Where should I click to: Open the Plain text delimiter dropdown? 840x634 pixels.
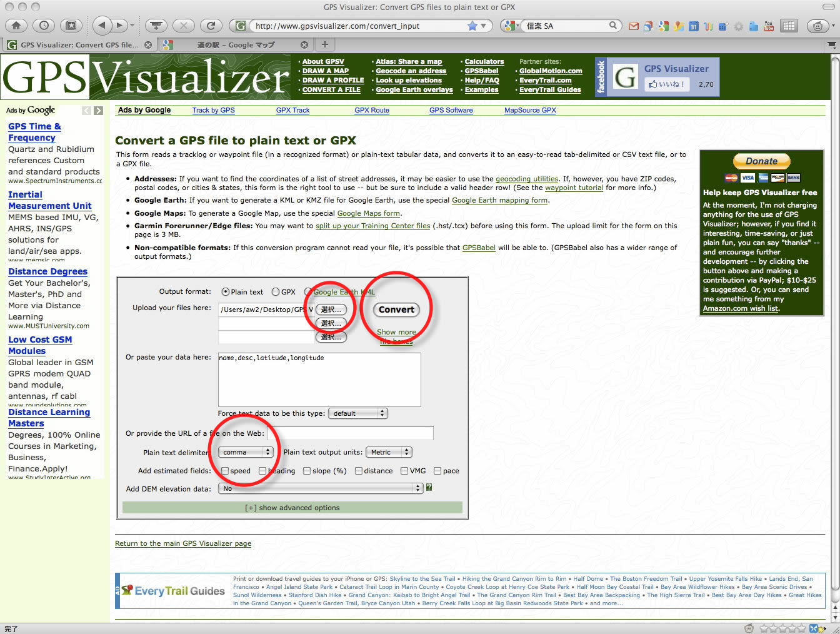point(246,452)
